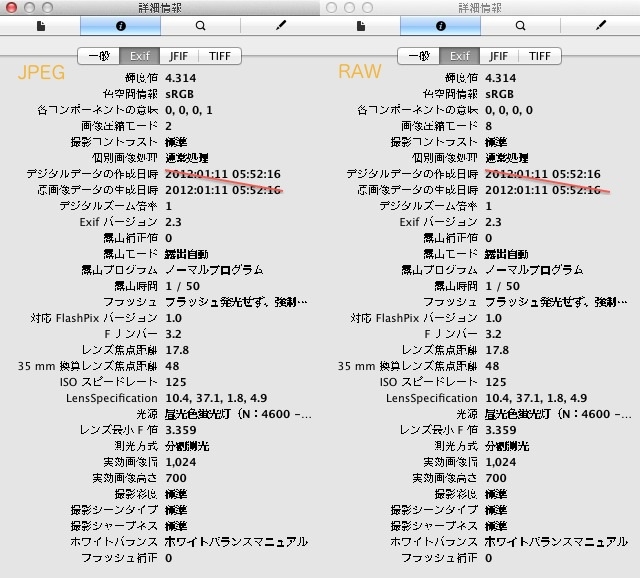Select F number 3.2 in RAW window
Screen dimensions: 640x578
point(493,334)
